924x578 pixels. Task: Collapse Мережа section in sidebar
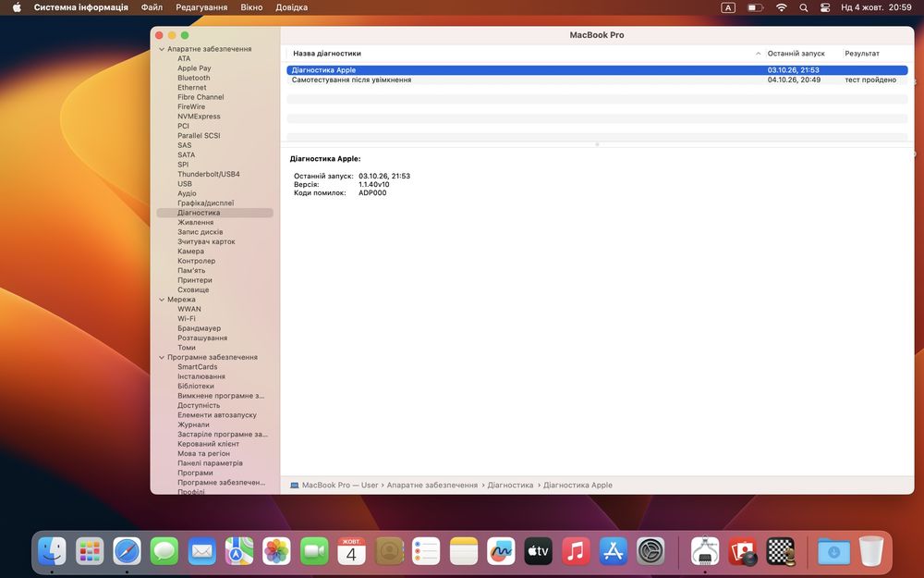(162, 300)
